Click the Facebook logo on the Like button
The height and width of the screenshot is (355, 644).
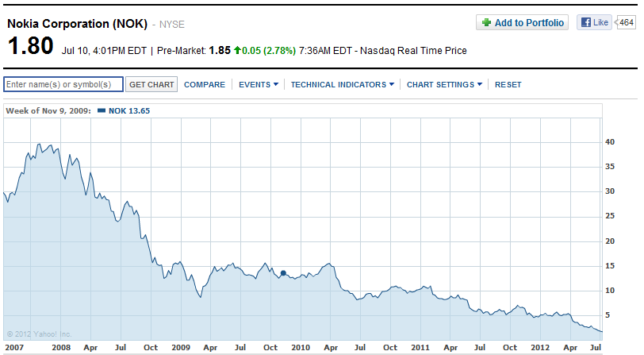pyautogui.click(x=585, y=23)
